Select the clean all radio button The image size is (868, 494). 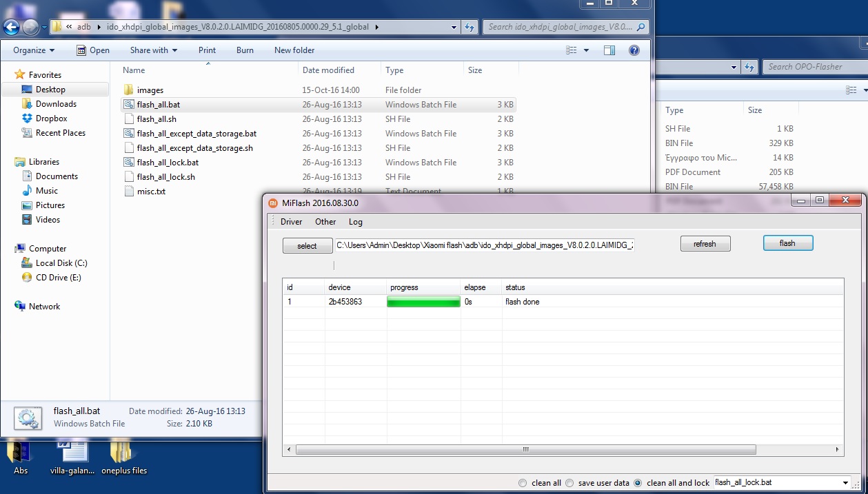[x=523, y=483]
